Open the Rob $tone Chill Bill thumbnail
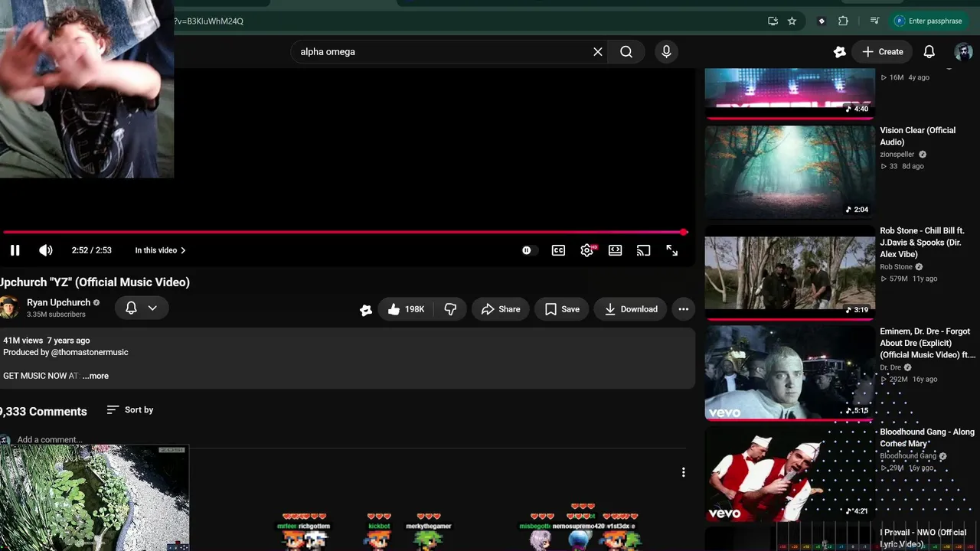The width and height of the screenshot is (980, 551). pyautogui.click(x=789, y=273)
